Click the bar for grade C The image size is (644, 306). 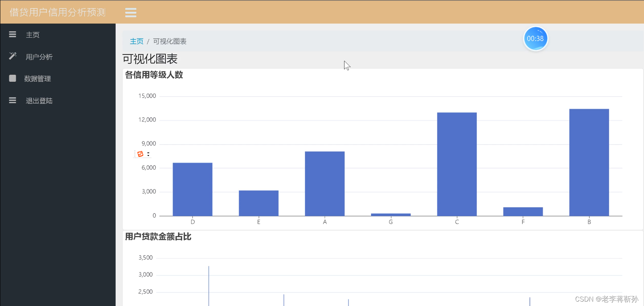pyautogui.click(x=457, y=164)
